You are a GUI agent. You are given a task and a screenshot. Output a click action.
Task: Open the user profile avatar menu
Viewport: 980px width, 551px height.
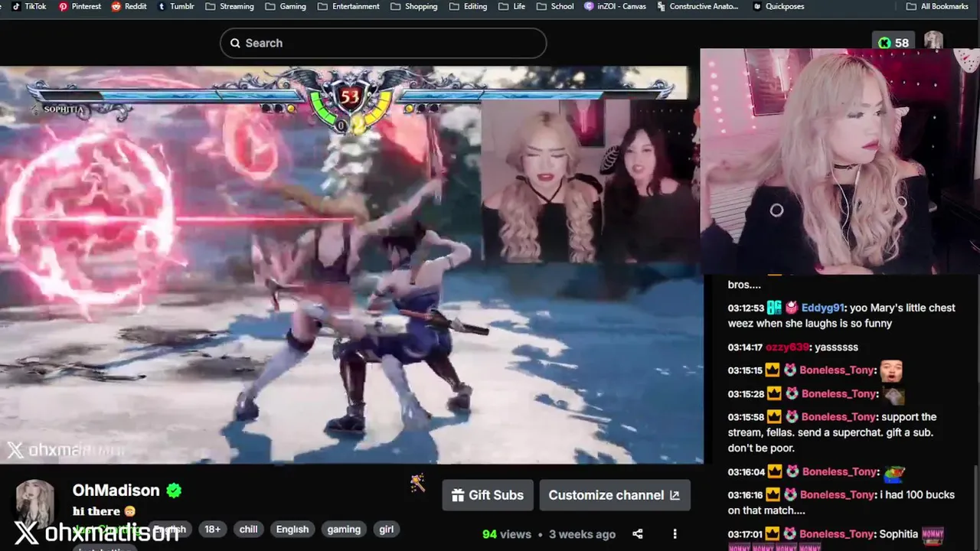point(933,41)
